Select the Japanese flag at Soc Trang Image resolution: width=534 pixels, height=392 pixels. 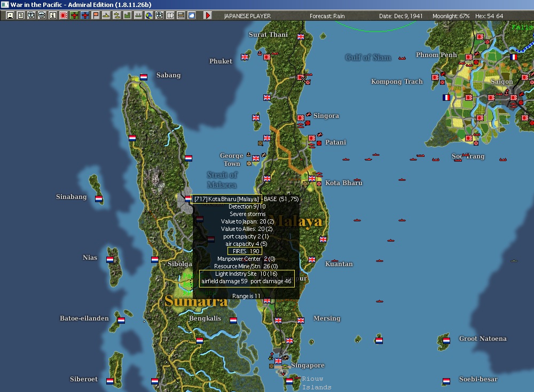click(x=469, y=138)
